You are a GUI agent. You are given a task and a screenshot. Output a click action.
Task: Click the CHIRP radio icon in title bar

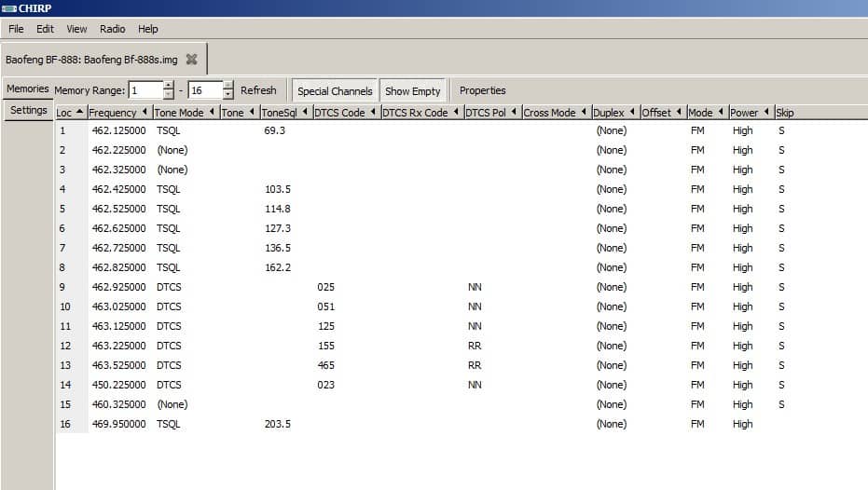click(x=9, y=8)
